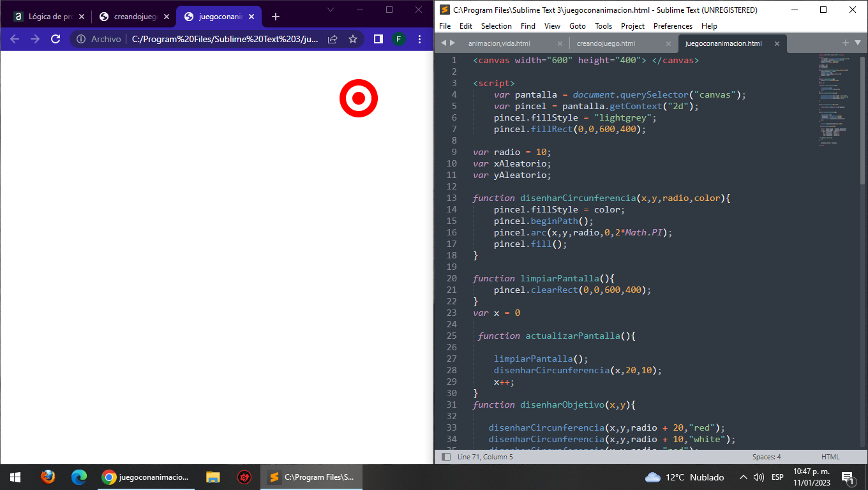The image size is (868, 490).
Task: Click "lightgrey" string on line 6
Action: [x=622, y=117]
